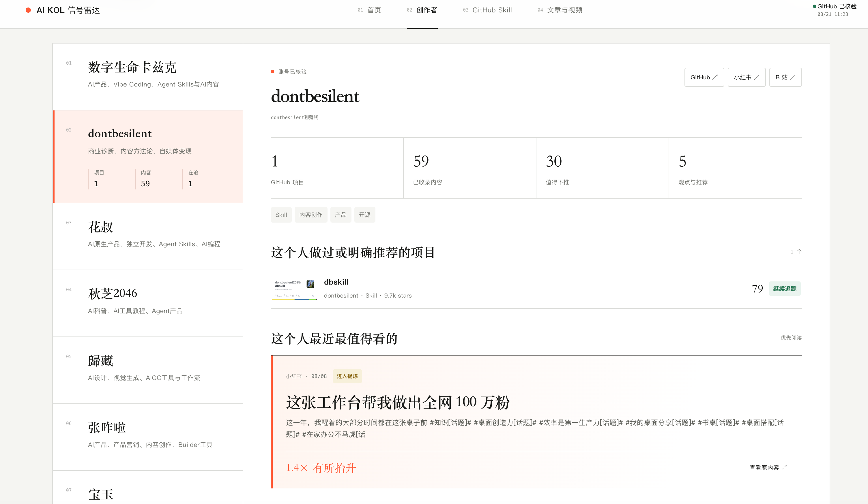Screen dimensions: 868x504
Task: Open the post 这张工作台帮我做出全网 100 万粉
Action: (x=398, y=403)
